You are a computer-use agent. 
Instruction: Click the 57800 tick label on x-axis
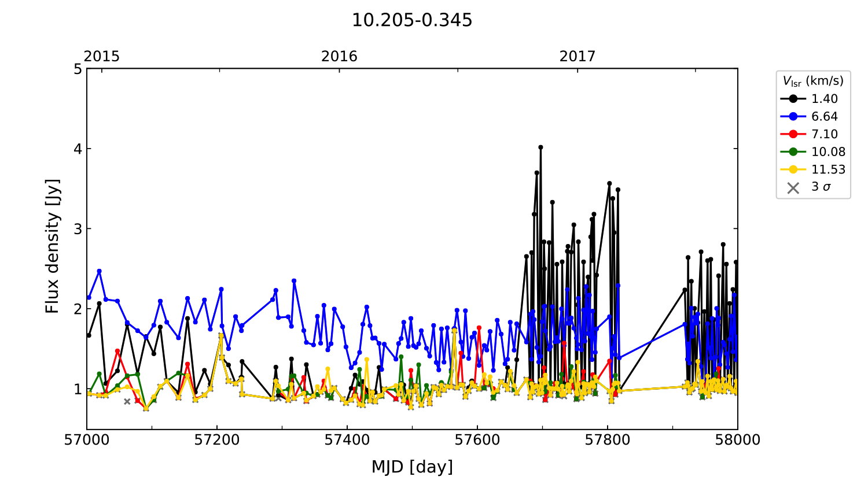point(608,440)
